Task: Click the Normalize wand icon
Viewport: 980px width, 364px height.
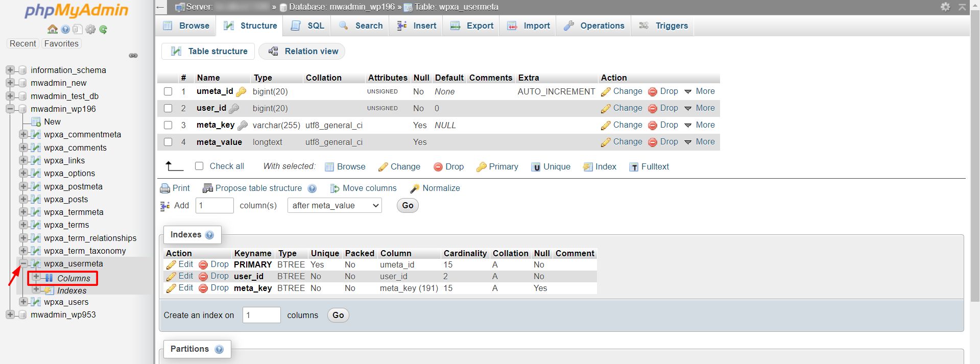Action: tap(415, 188)
